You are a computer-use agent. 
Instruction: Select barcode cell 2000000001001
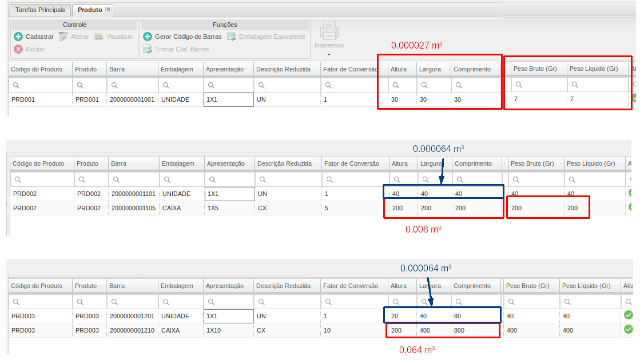pyautogui.click(x=132, y=99)
